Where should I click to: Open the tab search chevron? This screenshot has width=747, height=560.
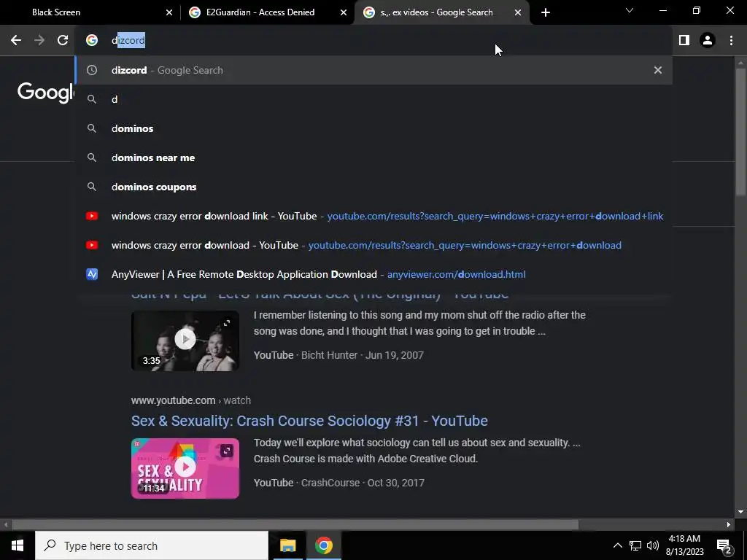[630, 10]
